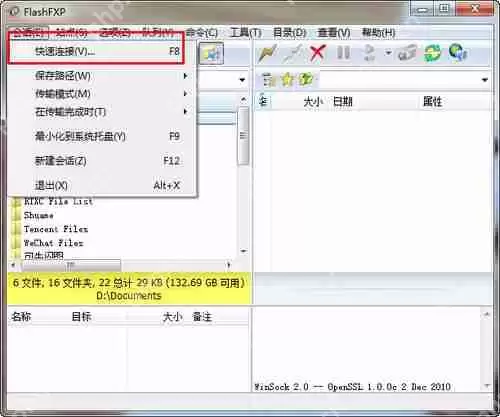The width and height of the screenshot is (500, 417).
Task: Click the globe icon in toolbar
Action: click(457, 53)
